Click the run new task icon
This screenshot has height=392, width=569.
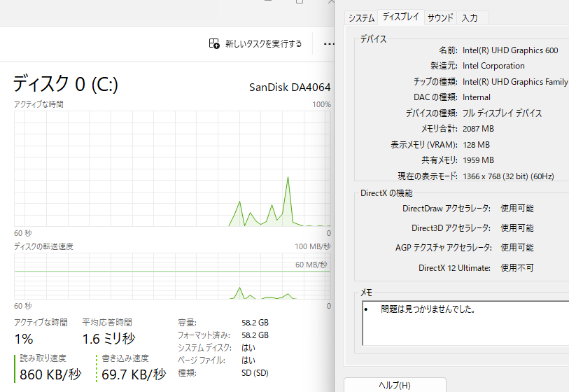(x=214, y=43)
